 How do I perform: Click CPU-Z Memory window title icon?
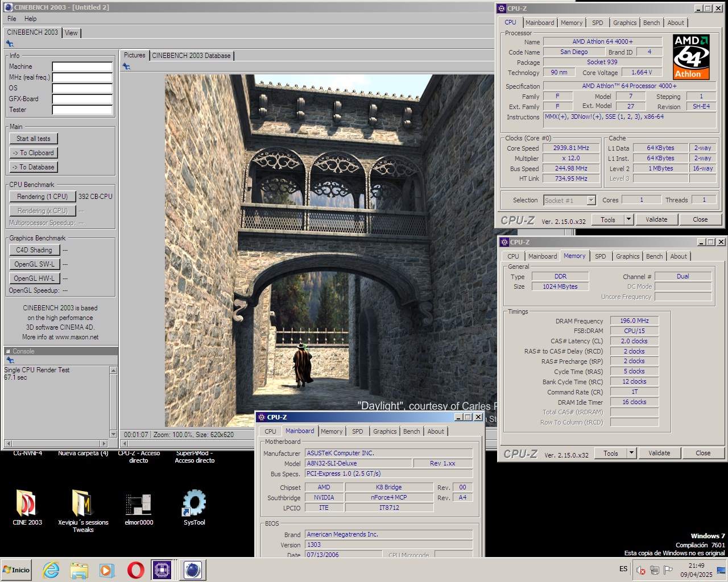coord(504,242)
